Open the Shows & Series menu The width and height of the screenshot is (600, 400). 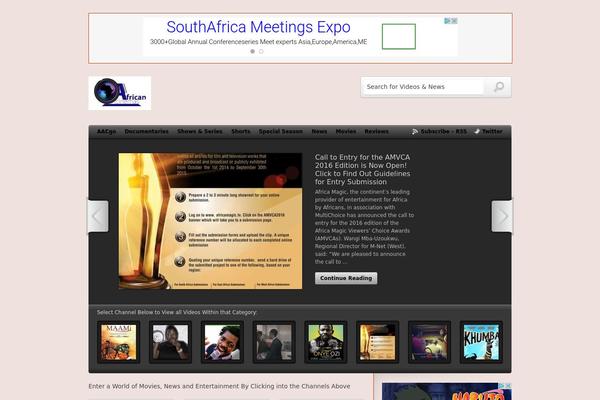200,131
